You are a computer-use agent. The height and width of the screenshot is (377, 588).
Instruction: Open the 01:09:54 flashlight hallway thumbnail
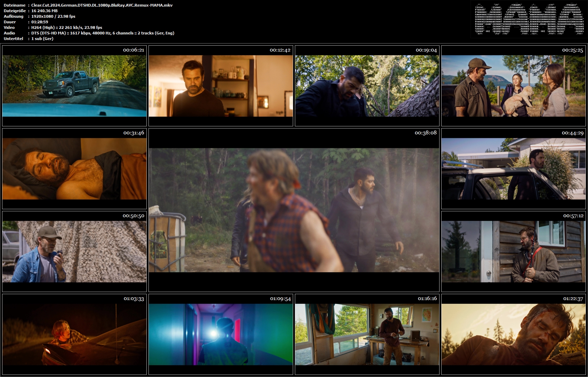point(221,334)
